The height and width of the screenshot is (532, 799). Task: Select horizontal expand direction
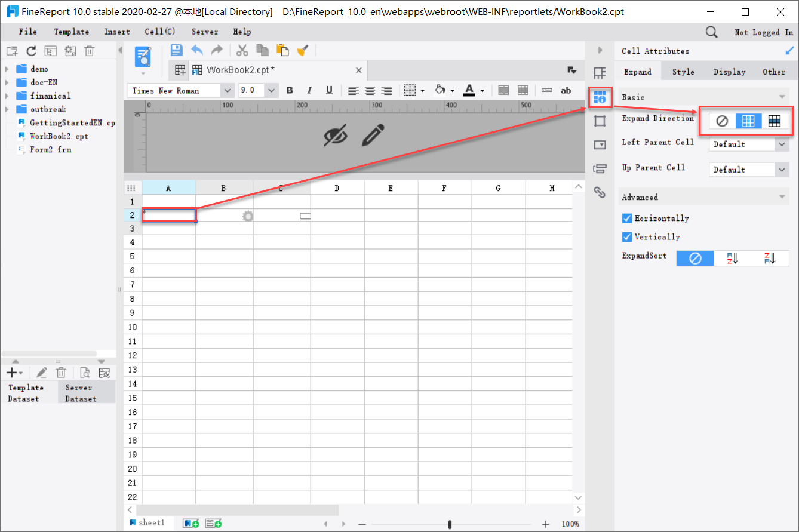(775, 121)
